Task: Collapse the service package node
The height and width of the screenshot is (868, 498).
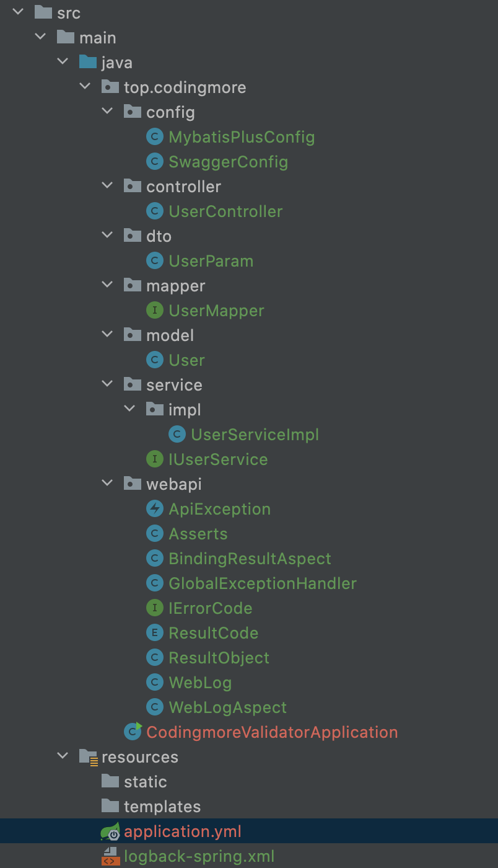Action: (107, 385)
